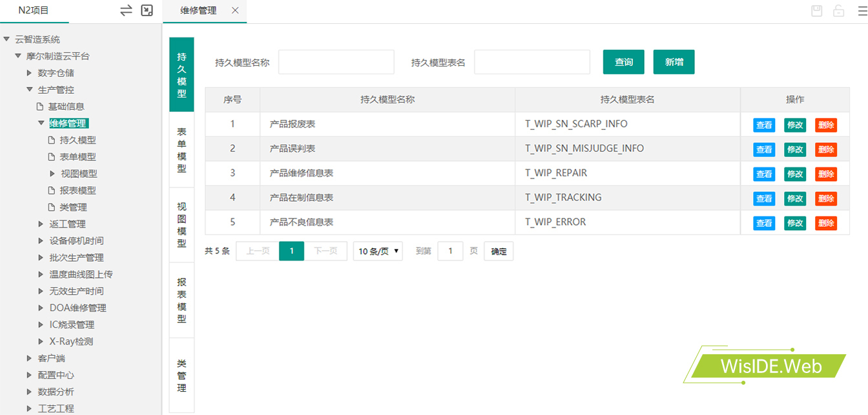Click the 新增 add button
868x415 pixels.
[674, 62]
